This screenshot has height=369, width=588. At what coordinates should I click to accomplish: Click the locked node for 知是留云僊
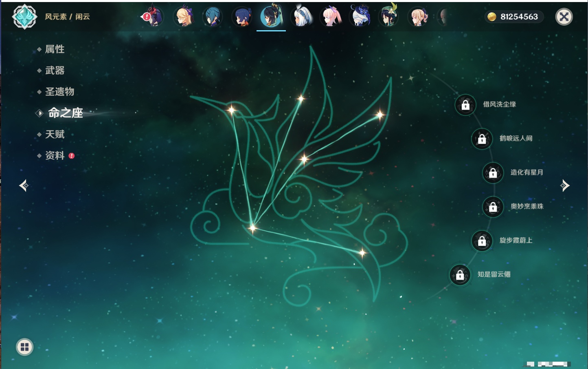460,275
